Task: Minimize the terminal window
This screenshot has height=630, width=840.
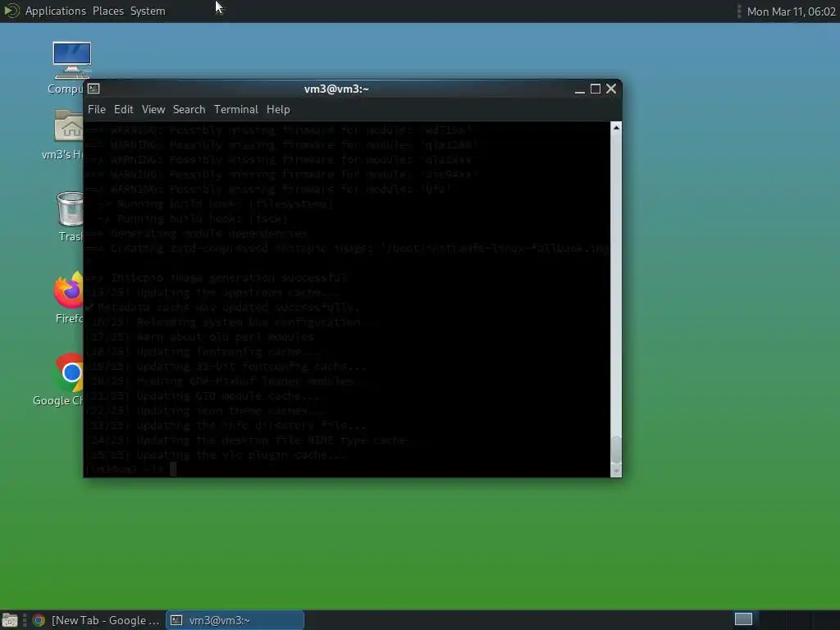Action: click(579, 89)
